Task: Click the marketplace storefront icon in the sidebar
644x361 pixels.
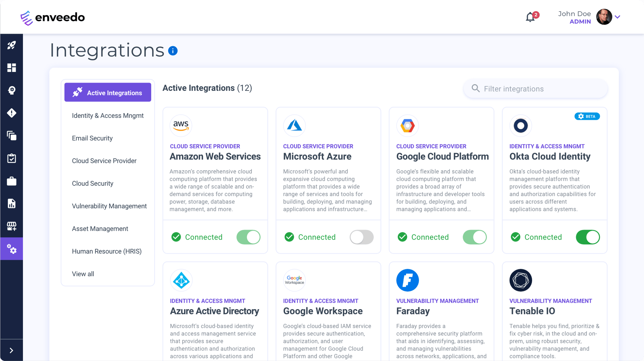Action: click(11, 226)
